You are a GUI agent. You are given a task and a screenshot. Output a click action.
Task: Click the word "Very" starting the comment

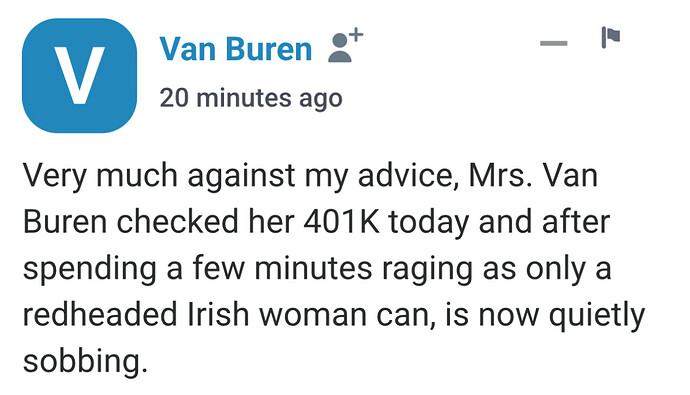54,176
